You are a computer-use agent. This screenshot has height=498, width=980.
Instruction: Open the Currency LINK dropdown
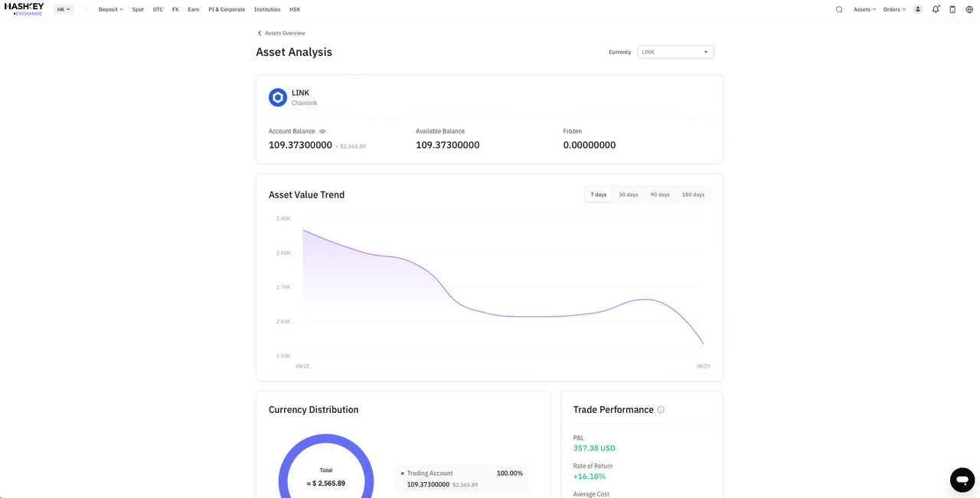pos(675,52)
